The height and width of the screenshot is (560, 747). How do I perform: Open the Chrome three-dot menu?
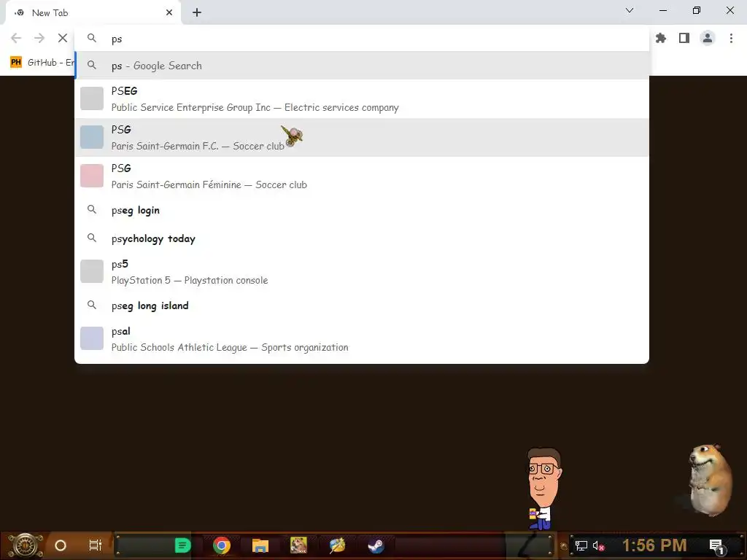(x=731, y=38)
